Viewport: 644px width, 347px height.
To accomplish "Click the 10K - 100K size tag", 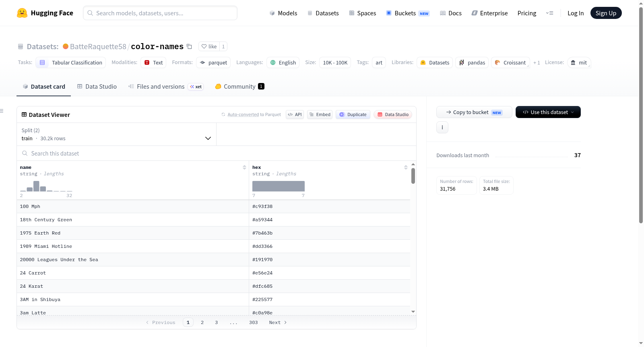I will point(335,62).
